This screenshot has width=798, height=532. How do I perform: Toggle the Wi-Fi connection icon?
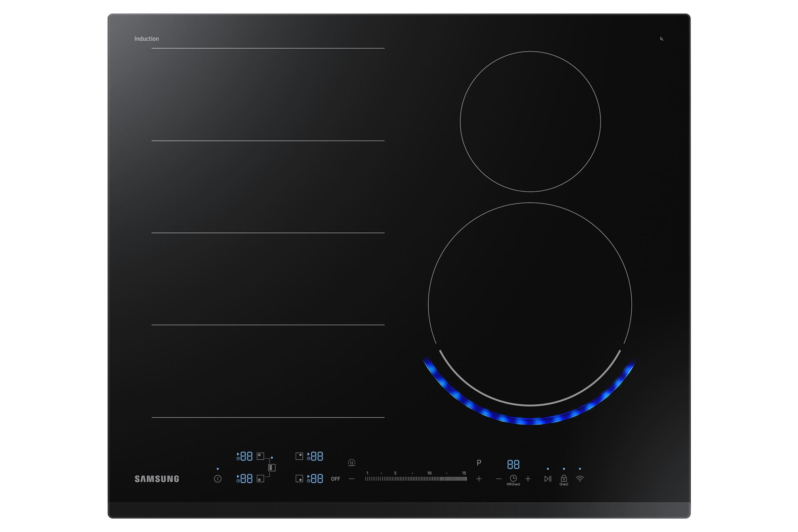coord(580,479)
